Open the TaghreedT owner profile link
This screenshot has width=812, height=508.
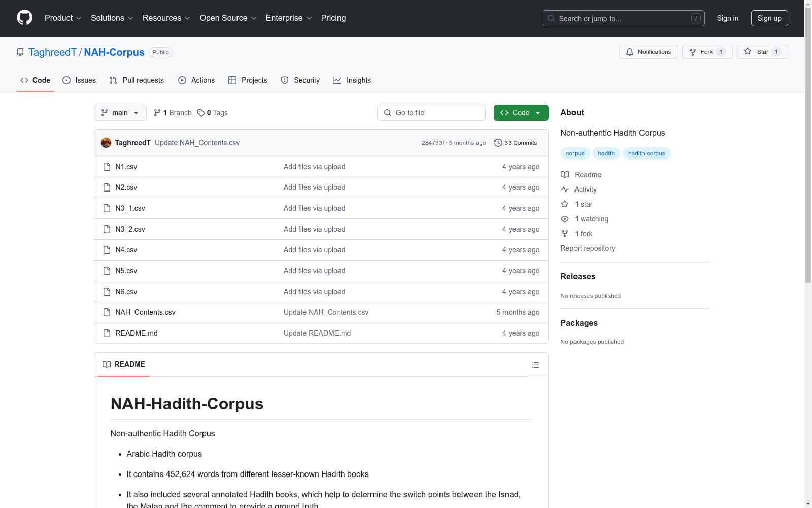coord(53,52)
